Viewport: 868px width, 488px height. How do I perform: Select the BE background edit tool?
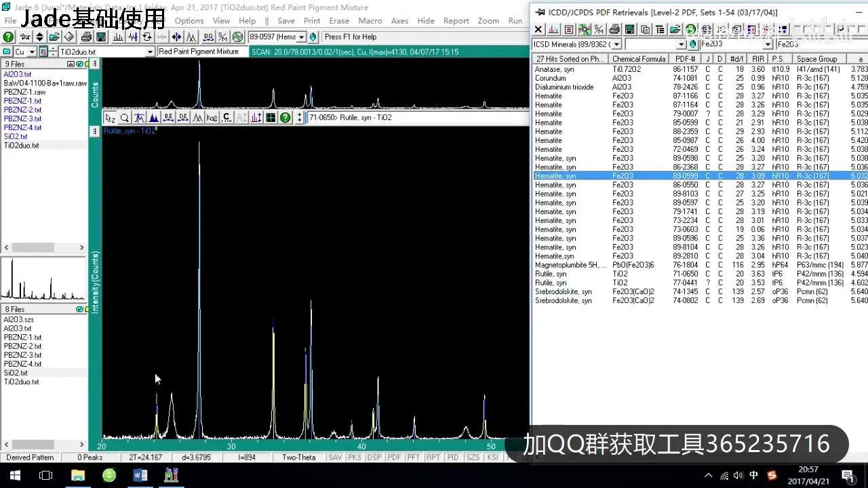pos(170,117)
